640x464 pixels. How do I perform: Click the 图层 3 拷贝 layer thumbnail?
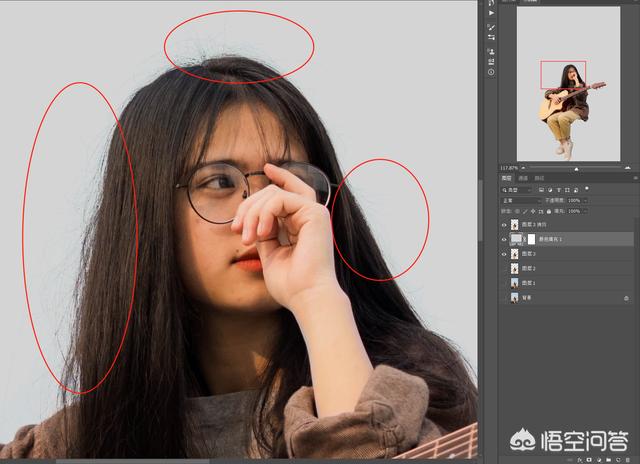514,224
